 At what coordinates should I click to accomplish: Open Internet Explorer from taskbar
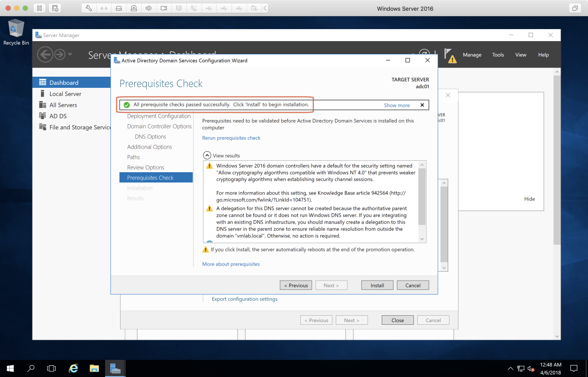click(74, 368)
